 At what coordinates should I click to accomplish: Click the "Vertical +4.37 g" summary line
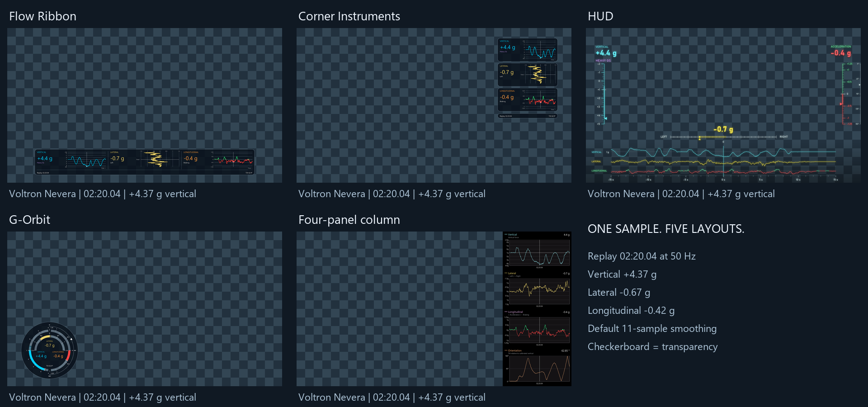pos(622,274)
